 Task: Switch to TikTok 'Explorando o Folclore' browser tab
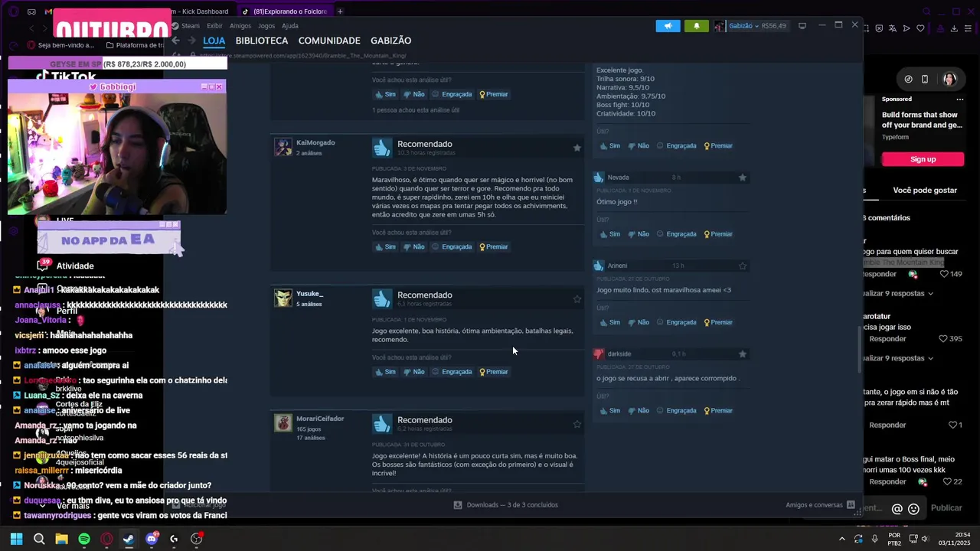tap(285, 11)
